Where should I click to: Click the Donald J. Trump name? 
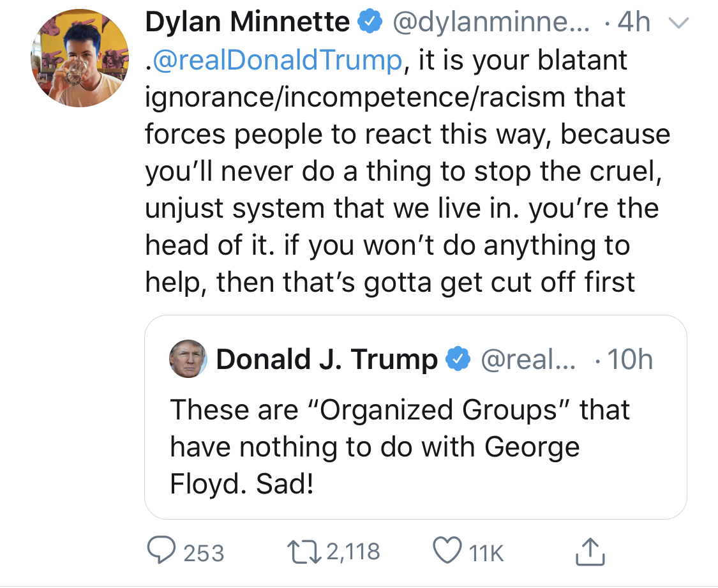click(x=327, y=359)
